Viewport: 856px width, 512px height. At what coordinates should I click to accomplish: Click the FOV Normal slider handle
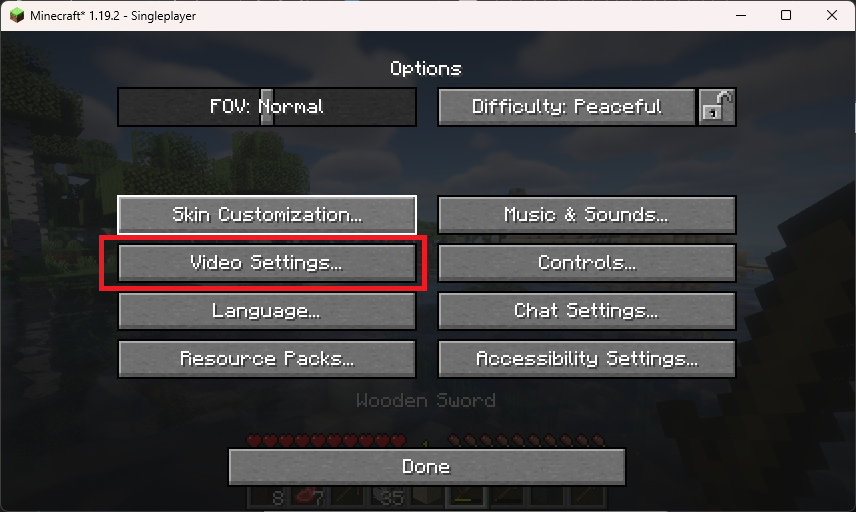click(266, 106)
